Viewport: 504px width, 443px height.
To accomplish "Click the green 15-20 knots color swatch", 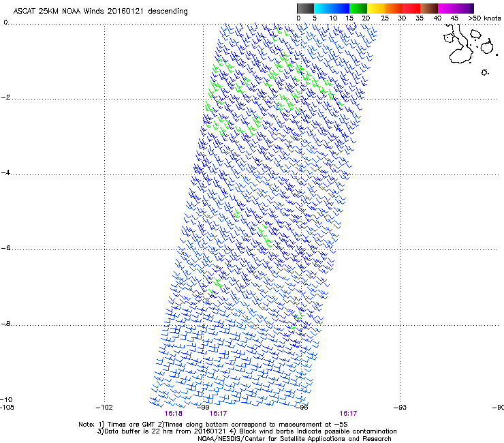I will pos(358,8).
